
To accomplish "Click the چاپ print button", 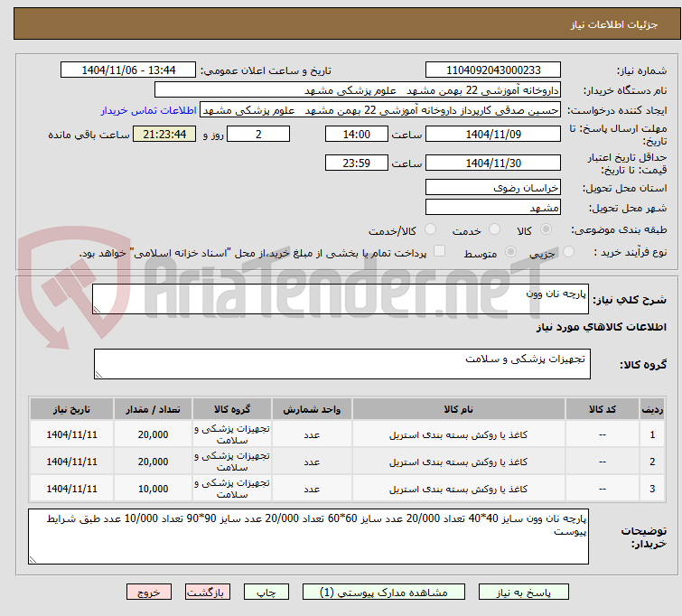I will pos(266,593).
